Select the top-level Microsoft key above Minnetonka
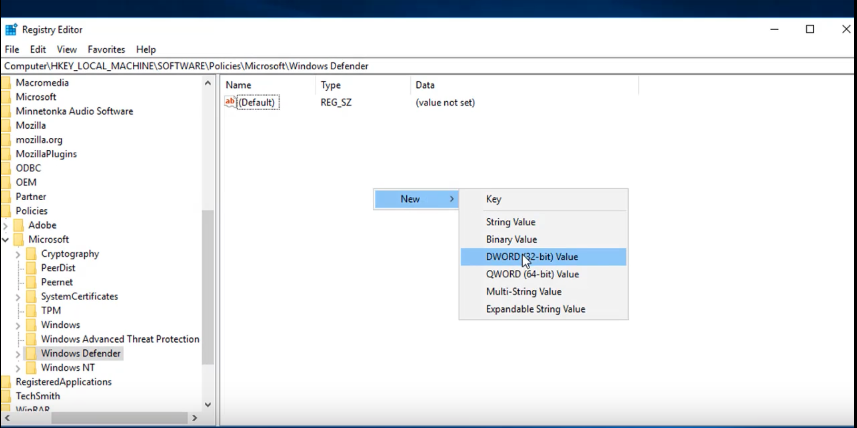This screenshot has width=857, height=428. click(x=36, y=97)
